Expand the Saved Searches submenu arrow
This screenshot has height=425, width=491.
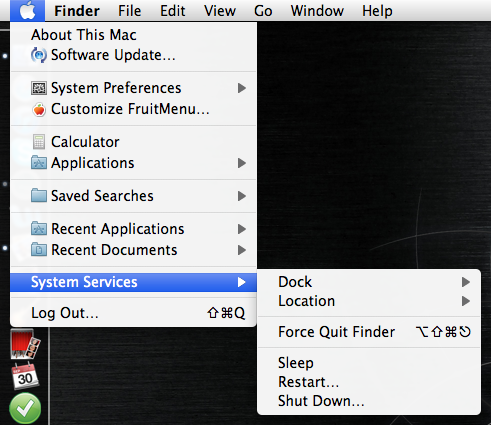click(x=242, y=196)
